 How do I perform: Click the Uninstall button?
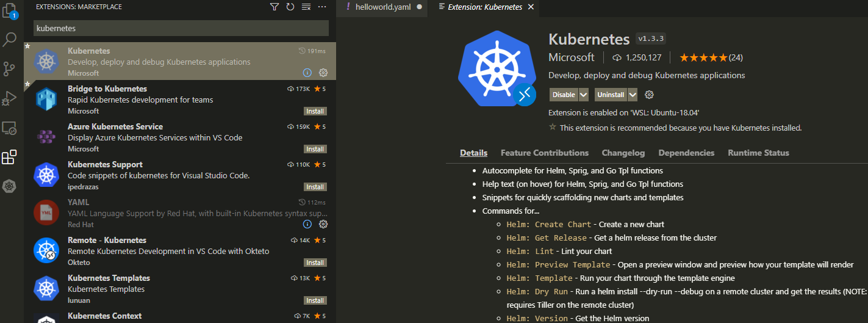coord(611,95)
